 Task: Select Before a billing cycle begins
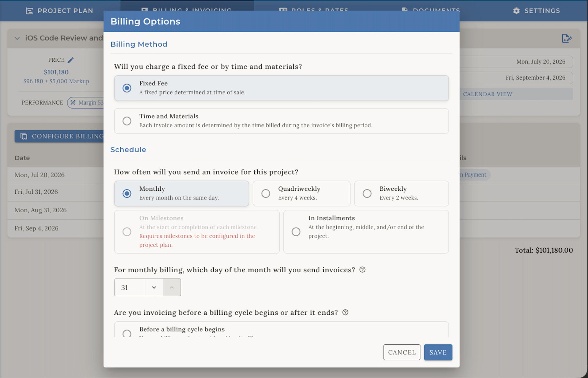[x=127, y=333]
